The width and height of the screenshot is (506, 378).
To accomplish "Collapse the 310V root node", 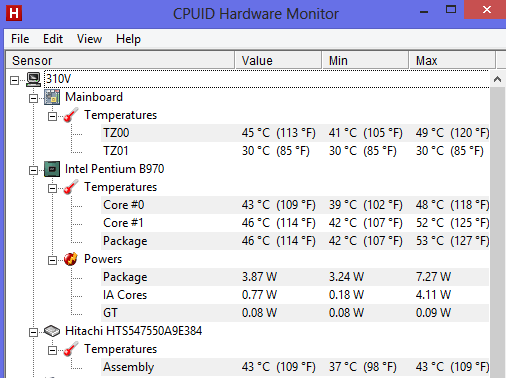I will (14, 80).
